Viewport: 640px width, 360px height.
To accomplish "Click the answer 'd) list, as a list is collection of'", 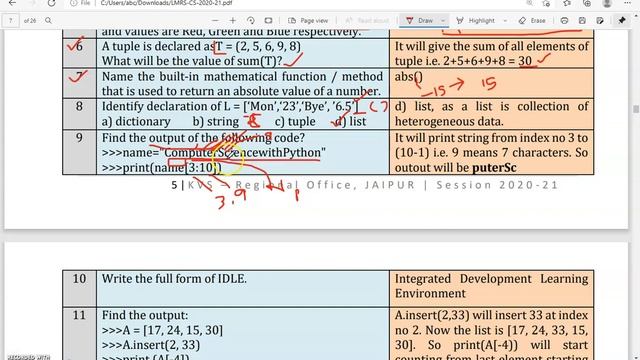I will (491, 107).
